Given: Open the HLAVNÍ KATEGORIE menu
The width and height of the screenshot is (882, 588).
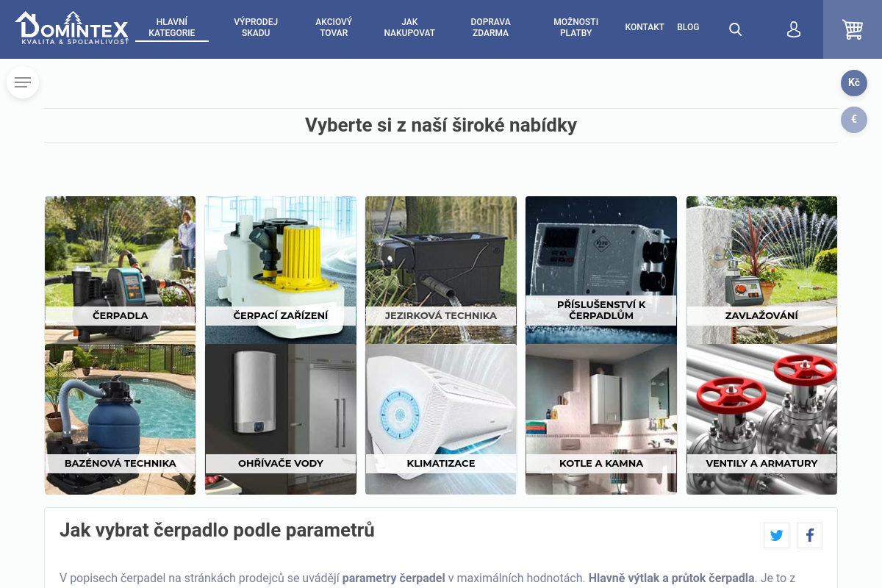Looking at the screenshot, I should coord(171,27).
